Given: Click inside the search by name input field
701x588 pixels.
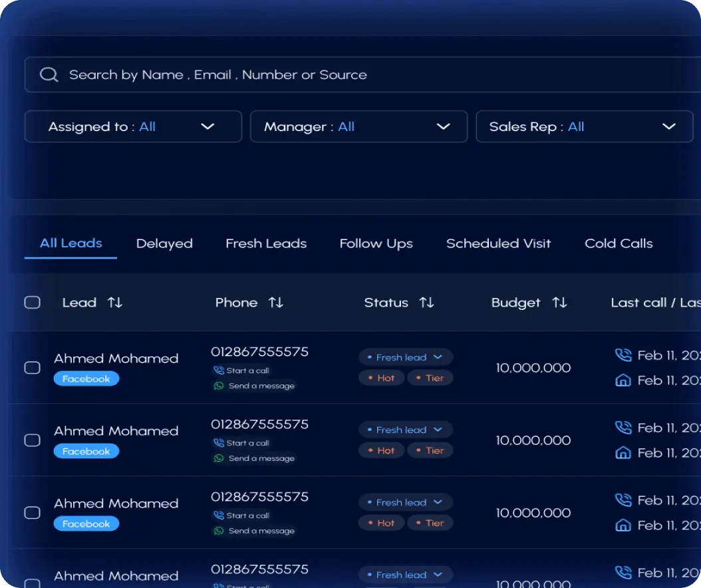Looking at the screenshot, I should (x=266, y=74).
